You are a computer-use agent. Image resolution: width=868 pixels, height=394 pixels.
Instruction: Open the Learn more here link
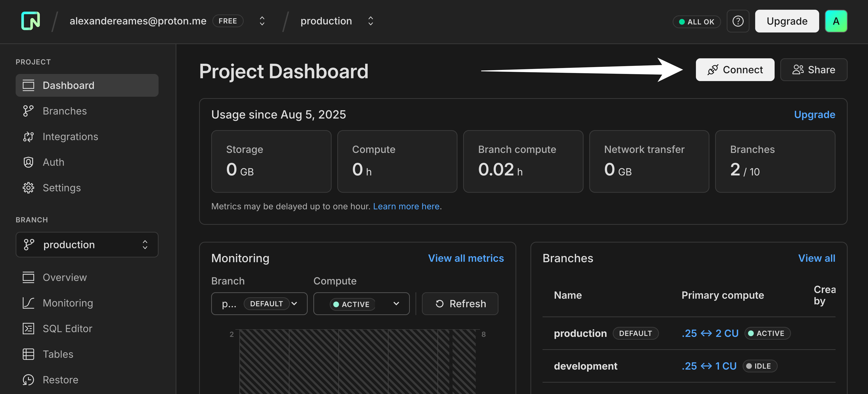tap(406, 206)
